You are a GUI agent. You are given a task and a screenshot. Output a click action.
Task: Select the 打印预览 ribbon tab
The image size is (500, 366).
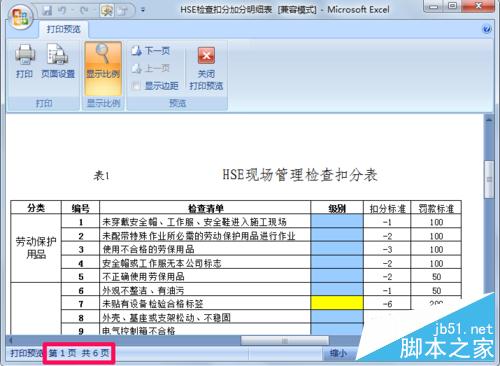[64, 29]
